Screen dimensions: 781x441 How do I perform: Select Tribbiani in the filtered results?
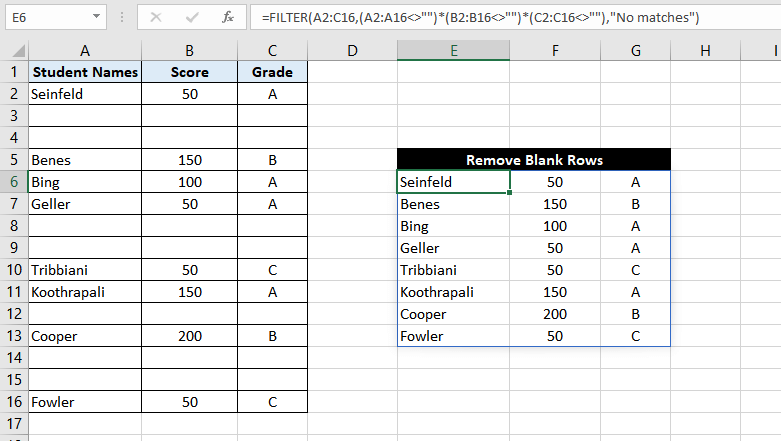(x=453, y=270)
